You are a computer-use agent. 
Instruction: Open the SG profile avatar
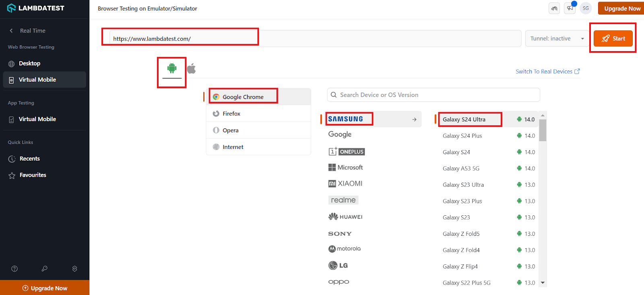click(x=586, y=8)
